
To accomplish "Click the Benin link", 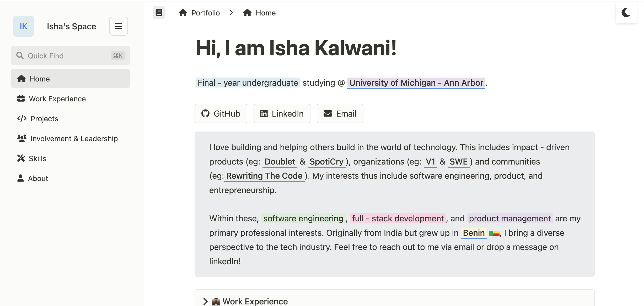I will point(474,233).
